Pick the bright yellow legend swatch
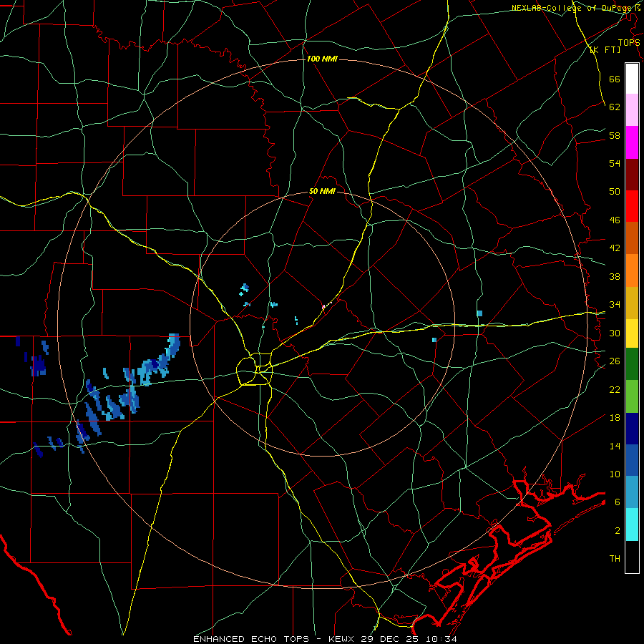644x644 pixels. click(x=632, y=333)
